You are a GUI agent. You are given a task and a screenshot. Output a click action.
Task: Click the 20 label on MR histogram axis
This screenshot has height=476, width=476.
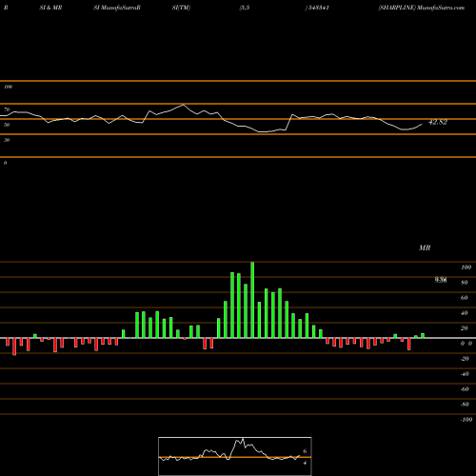point(465,328)
